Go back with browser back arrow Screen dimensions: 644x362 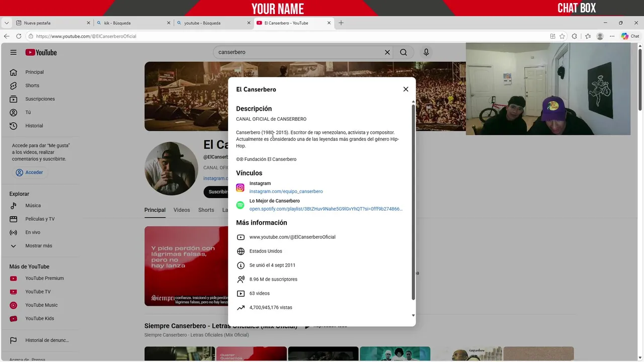click(7, 36)
